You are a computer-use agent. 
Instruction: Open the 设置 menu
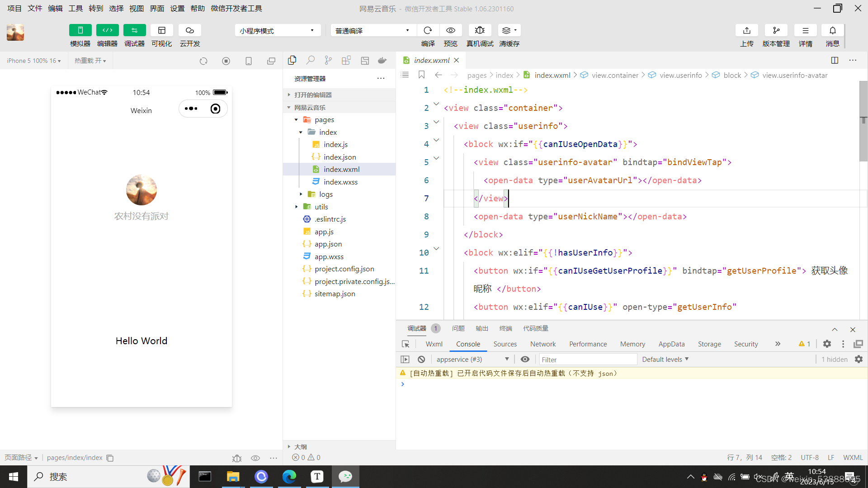click(x=177, y=9)
